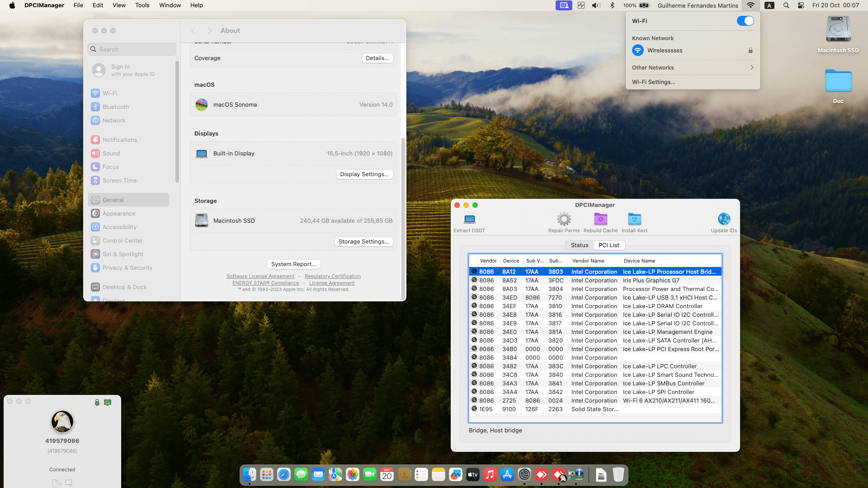The image size is (868, 488).
Task: Click the Extract DSDT toolbar icon
Action: tap(469, 220)
